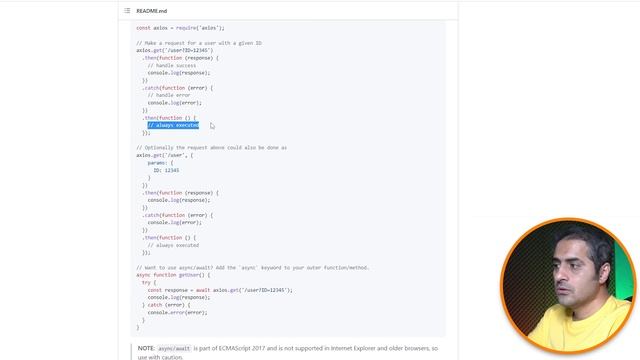Screen dimensions: 640x360
Task: Click the 'const response = await axios.get' line
Action: coord(220,290)
